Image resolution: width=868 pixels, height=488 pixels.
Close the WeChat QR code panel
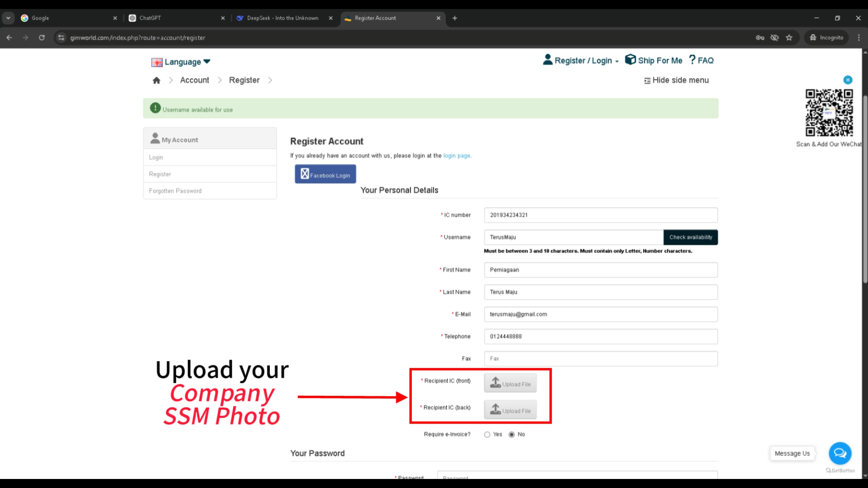(848, 80)
